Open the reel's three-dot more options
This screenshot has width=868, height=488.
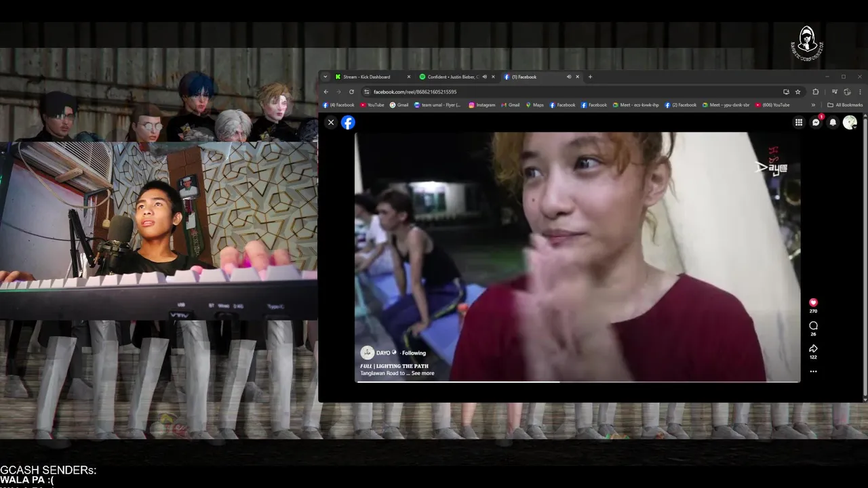tap(813, 371)
